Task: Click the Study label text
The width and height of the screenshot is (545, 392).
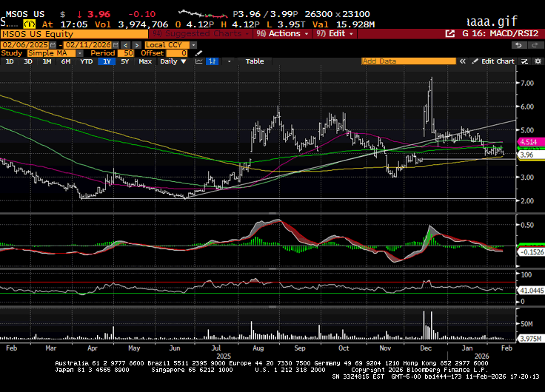Action: [11, 53]
